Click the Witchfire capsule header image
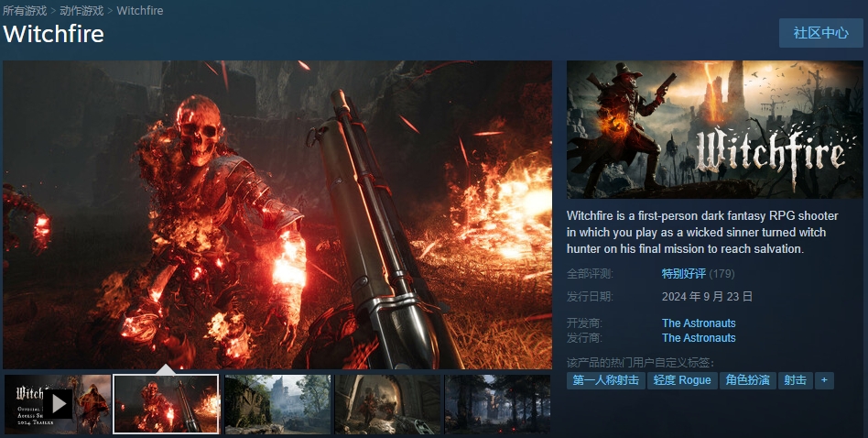Screen dimensions: 868x438 (715, 129)
